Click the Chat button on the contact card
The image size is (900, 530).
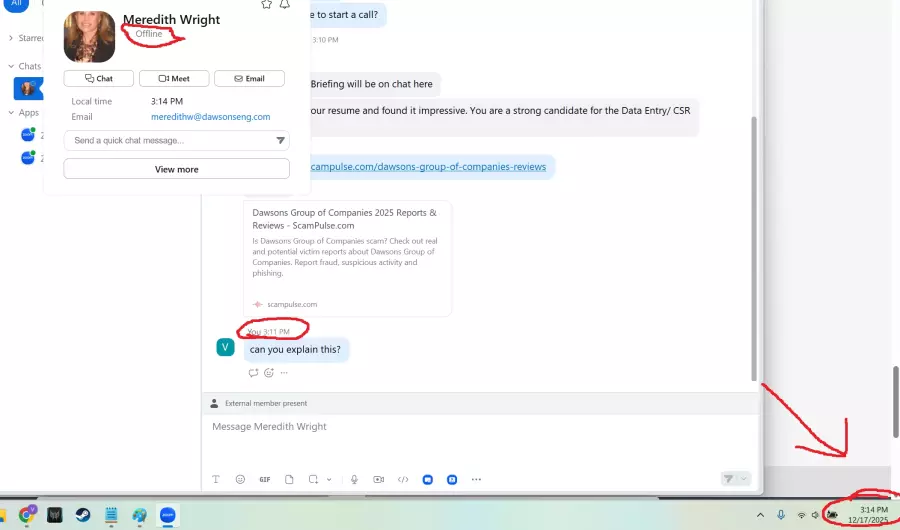(x=99, y=78)
